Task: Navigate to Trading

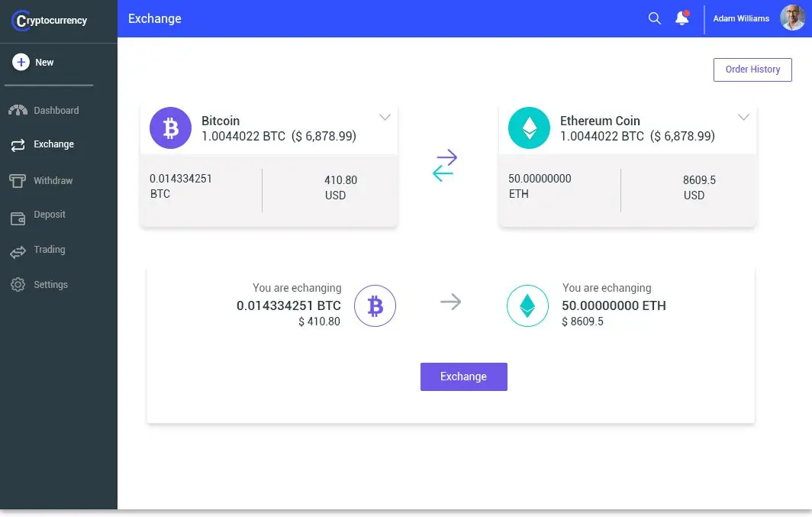Action: 49,250
